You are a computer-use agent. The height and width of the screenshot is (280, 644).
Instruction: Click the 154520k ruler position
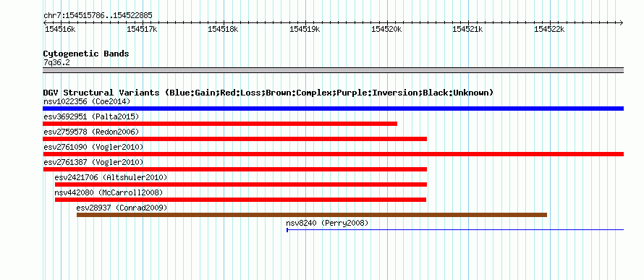pos(386,30)
